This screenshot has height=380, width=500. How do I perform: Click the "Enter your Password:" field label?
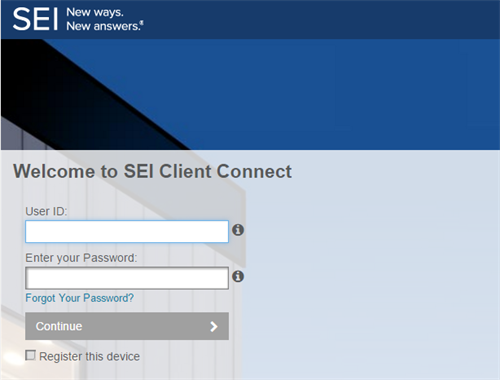81,258
